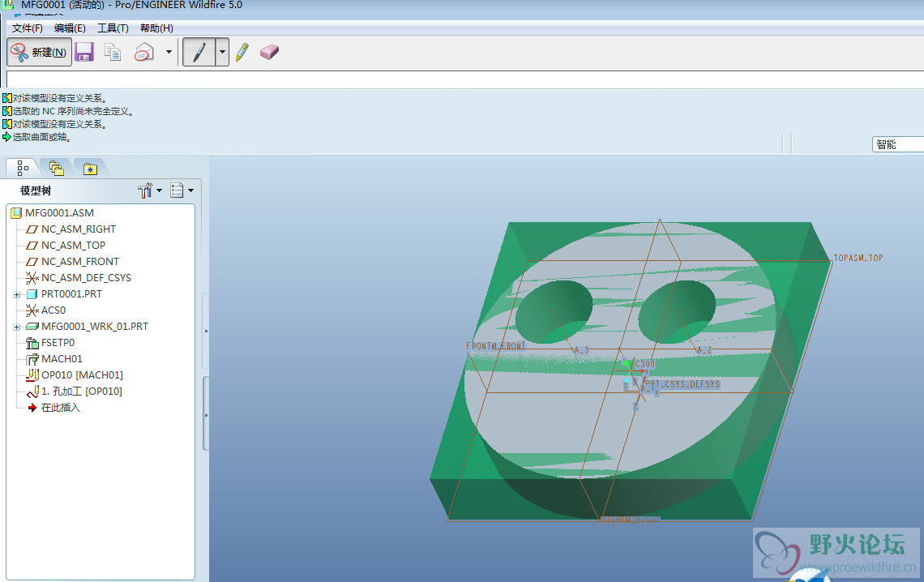Select the pink Eraser tool
The width and height of the screenshot is (924, 582).
coord(269,53)
